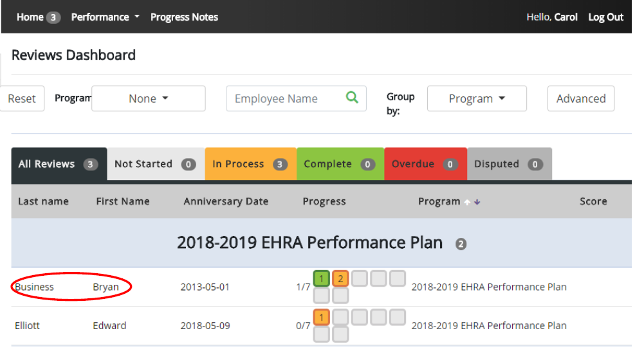The width and height of the screenshot is (644, 360).
Task: Click Bryan's orange step 2 progress box
Action: click(340, 279)
